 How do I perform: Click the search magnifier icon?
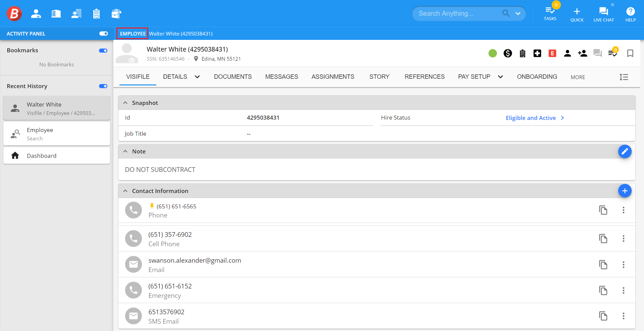click(506, 13)
